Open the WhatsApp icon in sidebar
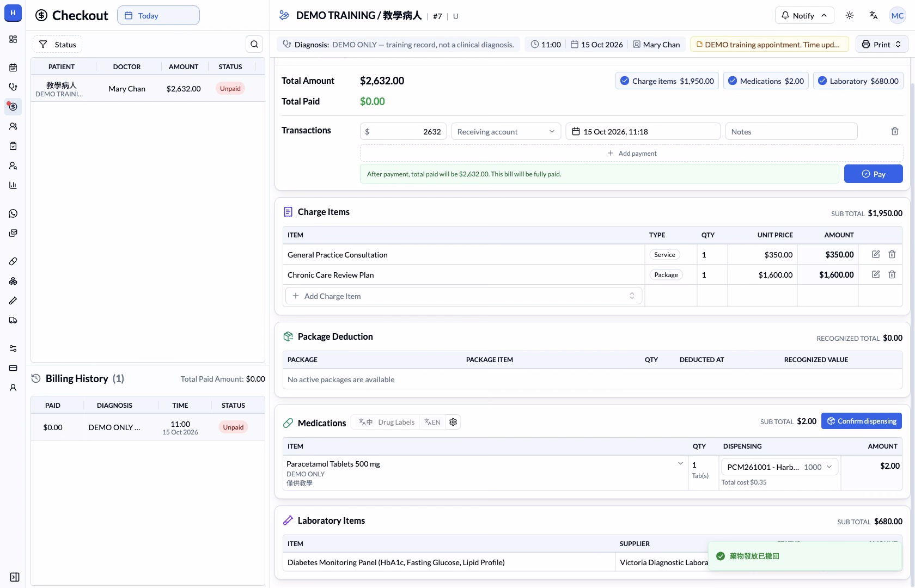915x588 pixels. click(x=13, y=213)
